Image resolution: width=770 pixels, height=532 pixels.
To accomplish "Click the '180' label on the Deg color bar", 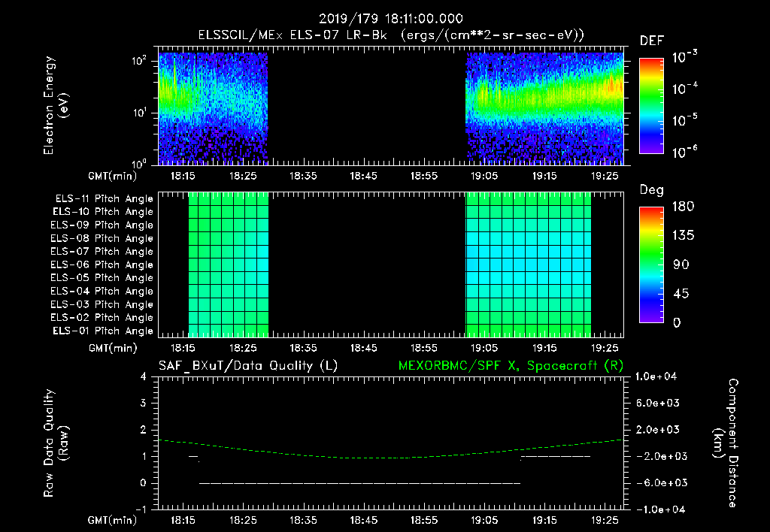I will [x=683, y=207].
